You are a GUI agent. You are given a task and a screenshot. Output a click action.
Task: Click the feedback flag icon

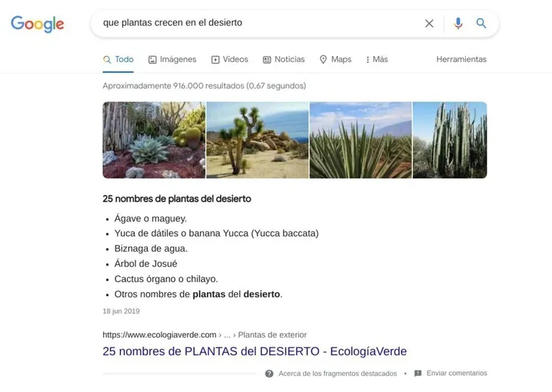tap(418, 374)
